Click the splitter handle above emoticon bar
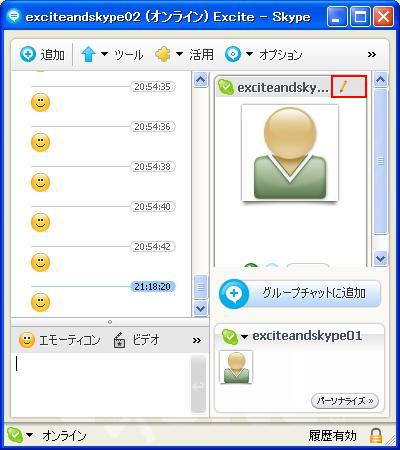The height and width of the screenshot is (450, 400). 110,322
